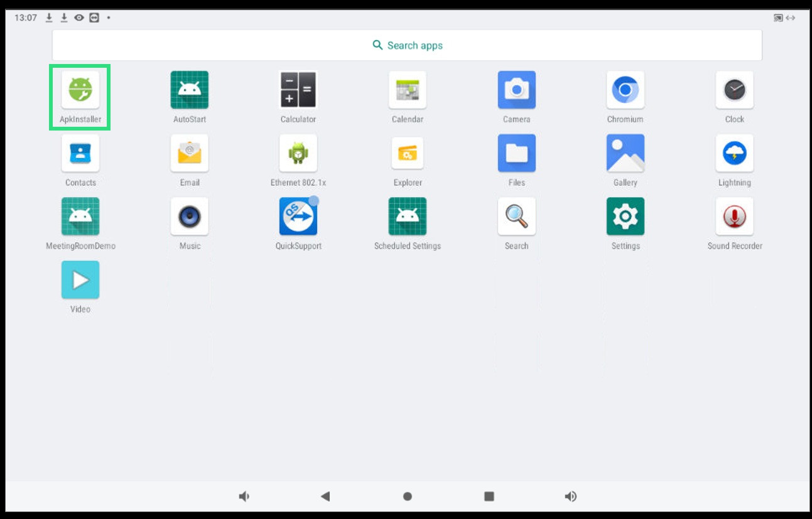The image size is (812, 519).
Task: Tap the home navigation button
Action: click(x=408, y=496)
